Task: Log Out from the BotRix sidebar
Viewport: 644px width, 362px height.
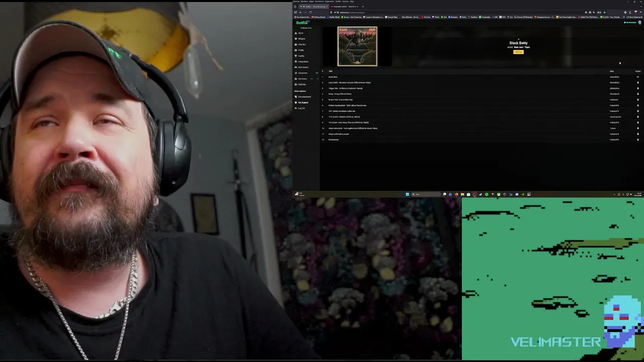Action: (301, 108)
